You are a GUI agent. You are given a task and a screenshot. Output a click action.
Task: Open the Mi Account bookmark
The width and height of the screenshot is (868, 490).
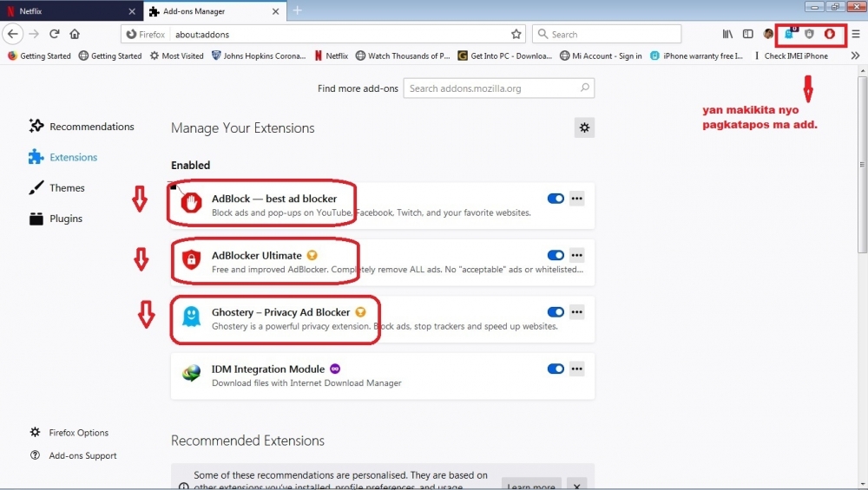pos(601,56)
